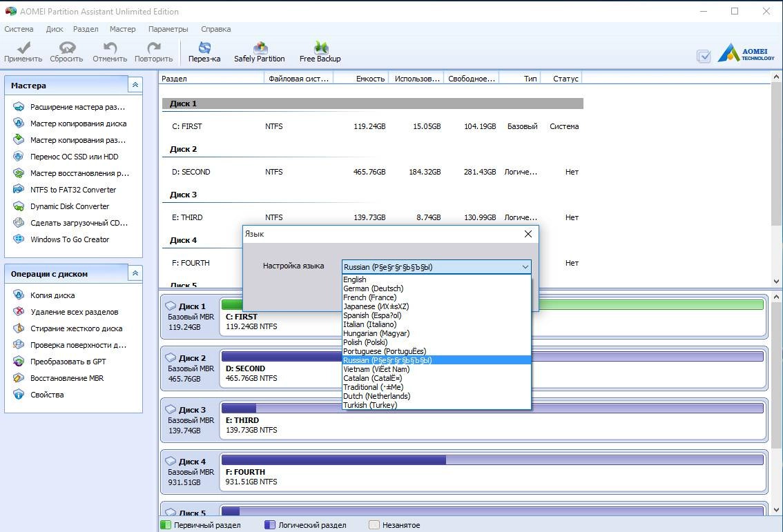
Task: Collapse the Мастера panel
Action: click(x=135, y=86)
